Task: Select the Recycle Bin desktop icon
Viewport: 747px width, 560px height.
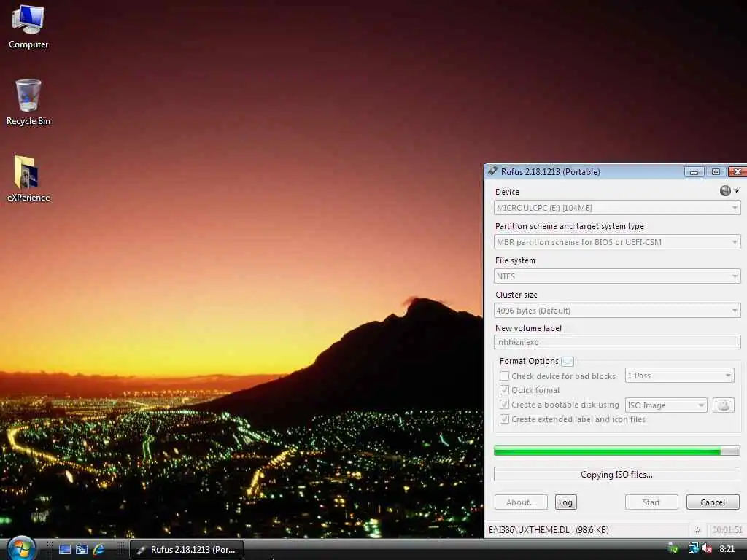Action: (28, 102)
